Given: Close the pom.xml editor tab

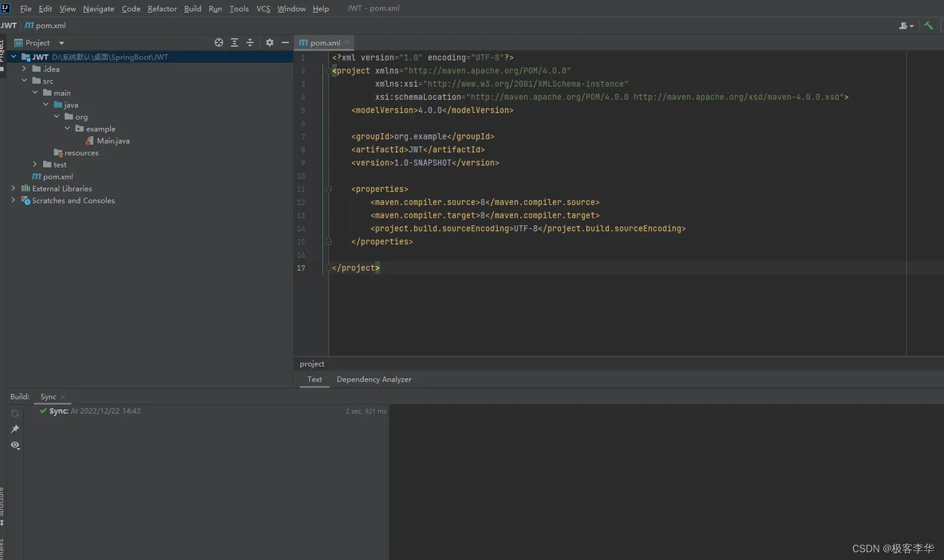Looking at the screenshot, I should [347, 42].
